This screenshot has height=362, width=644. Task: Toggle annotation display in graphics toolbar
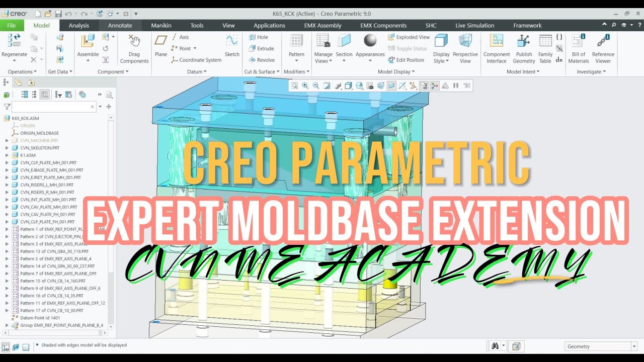(424, 85)
